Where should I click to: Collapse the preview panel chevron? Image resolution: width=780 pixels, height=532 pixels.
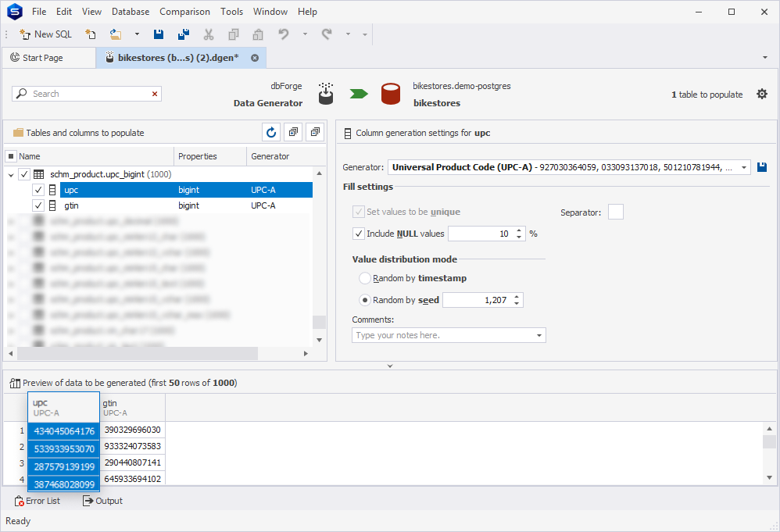390,366
